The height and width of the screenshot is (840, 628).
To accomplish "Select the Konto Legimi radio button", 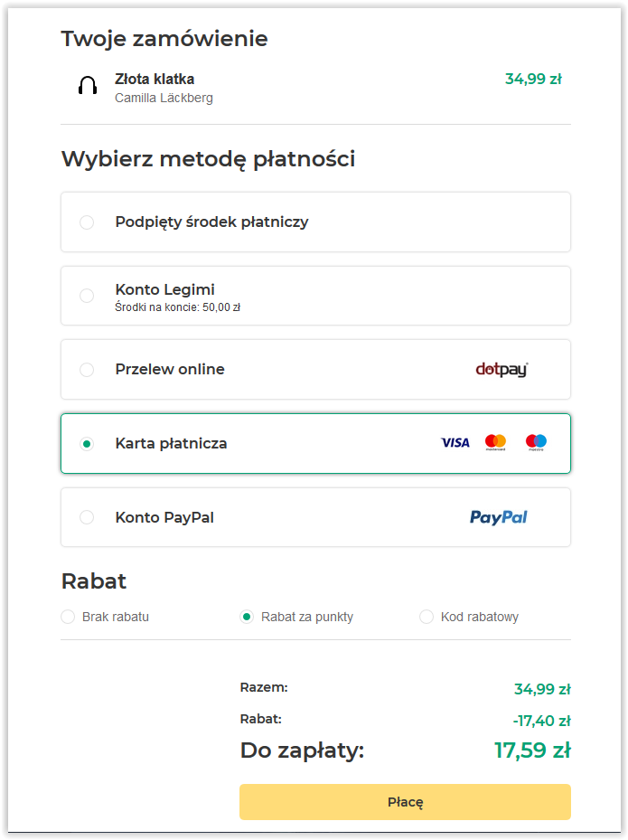I will pyautogui.click(x=87, y=296).
